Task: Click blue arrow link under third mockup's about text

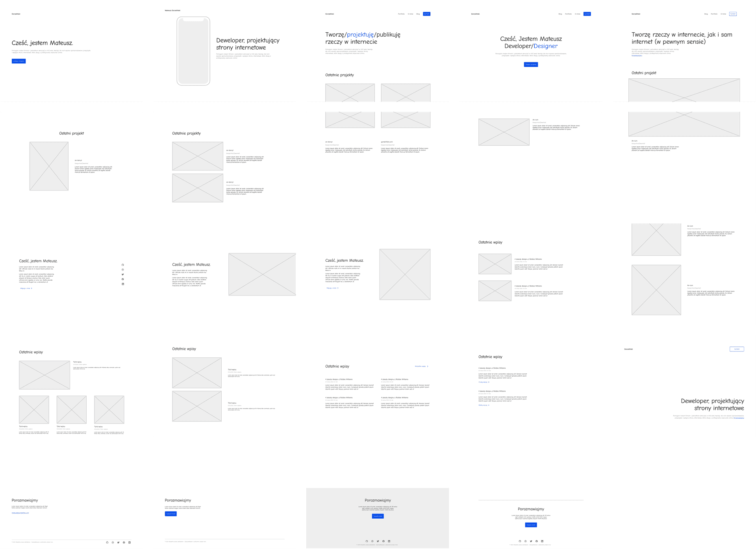Action: tap(332, 288)
